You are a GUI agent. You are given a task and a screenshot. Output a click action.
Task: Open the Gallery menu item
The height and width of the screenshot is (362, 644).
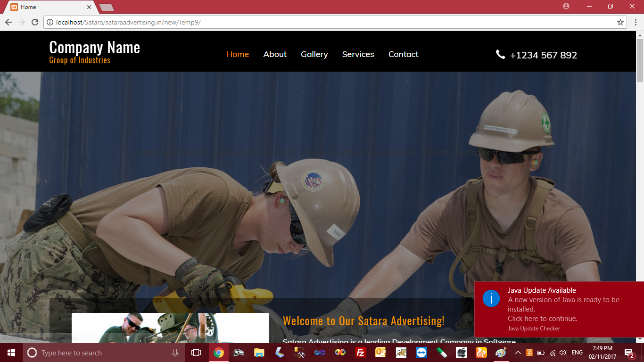click(x=314, y=54)
